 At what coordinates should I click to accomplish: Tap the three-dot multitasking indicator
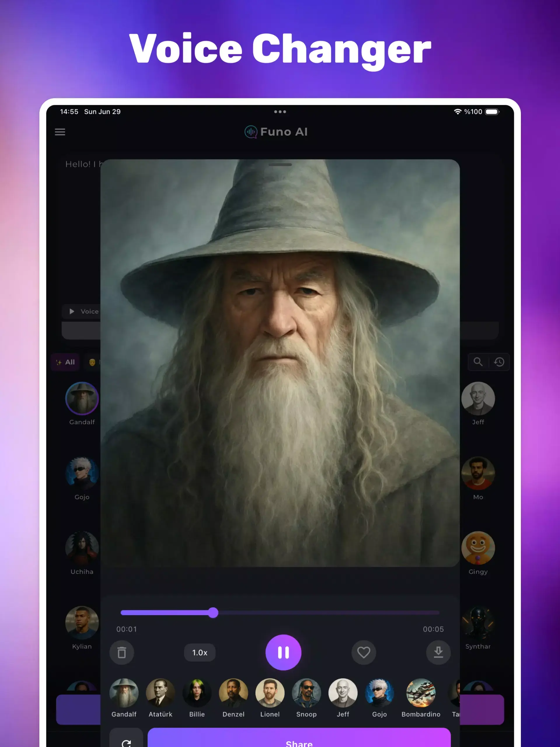280,112
